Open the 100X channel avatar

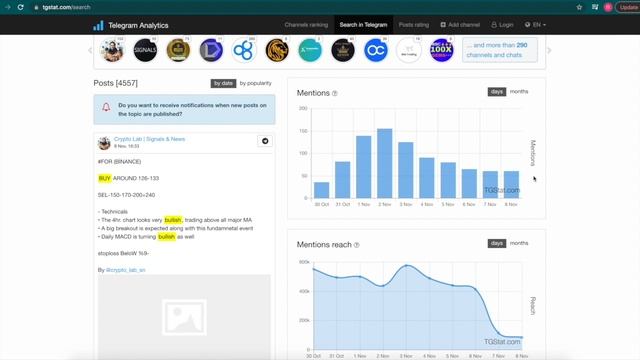tap(441, 50)
